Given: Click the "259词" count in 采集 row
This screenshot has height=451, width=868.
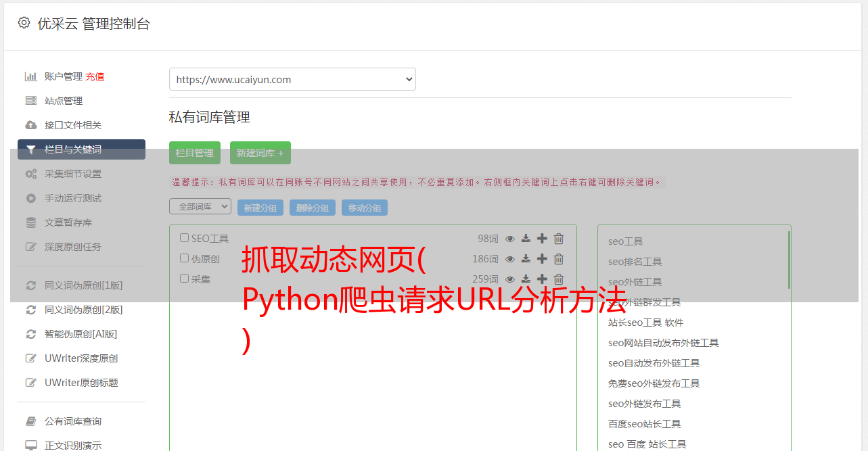Looking at the screenshot, I should [x=485, y=279].
